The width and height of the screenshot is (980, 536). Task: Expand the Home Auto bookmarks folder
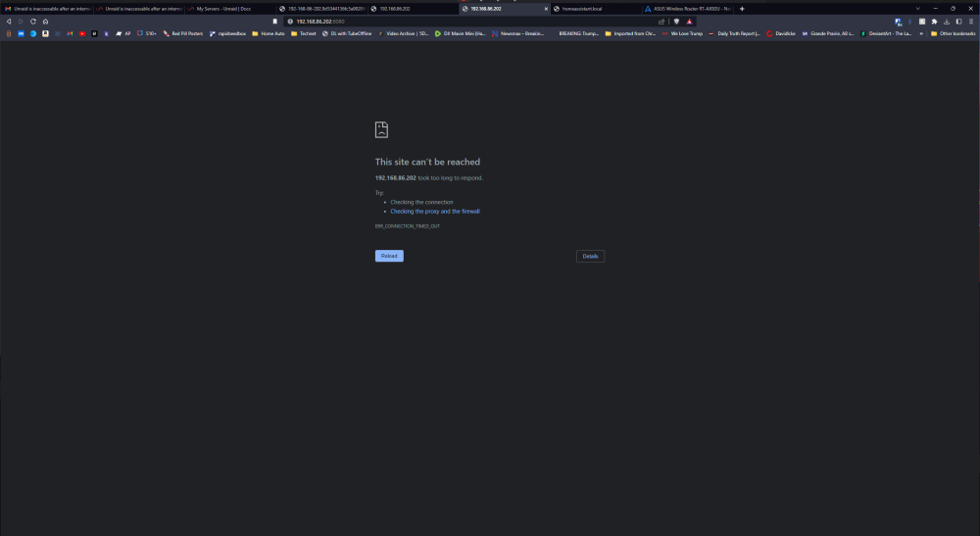[x=269, y=33]
